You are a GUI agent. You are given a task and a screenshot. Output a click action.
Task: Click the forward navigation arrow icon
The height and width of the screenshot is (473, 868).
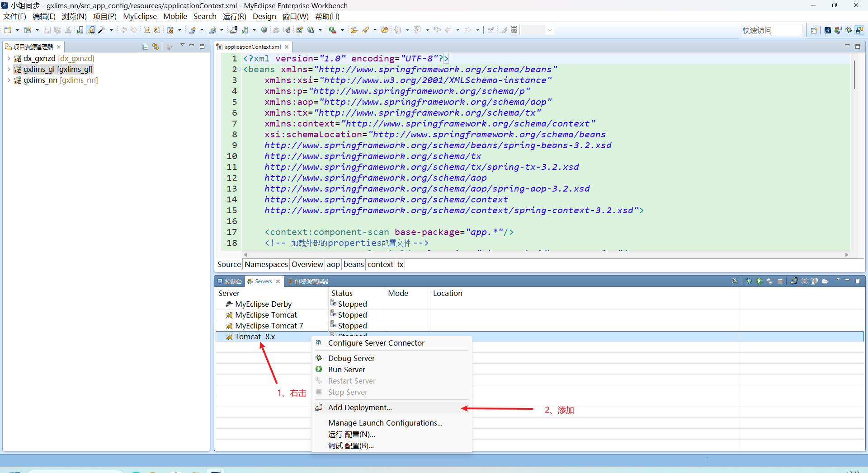[x=468, y=30]
